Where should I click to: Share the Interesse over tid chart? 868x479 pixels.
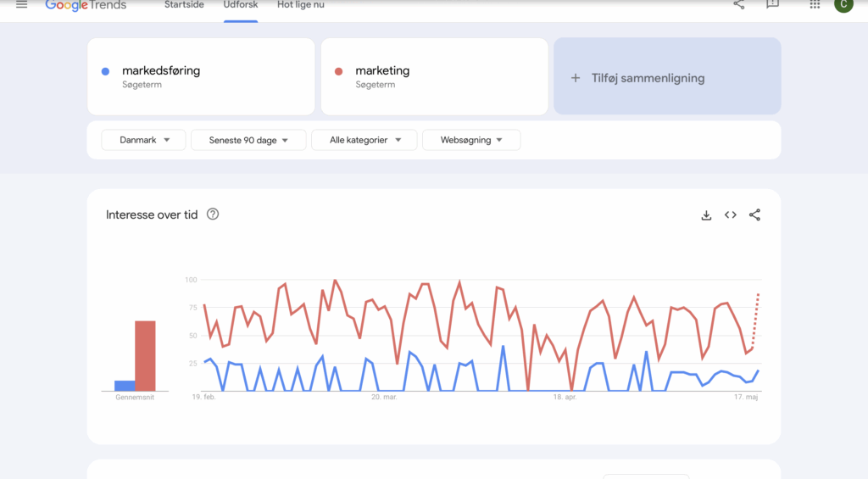click(x=754, y=215)
